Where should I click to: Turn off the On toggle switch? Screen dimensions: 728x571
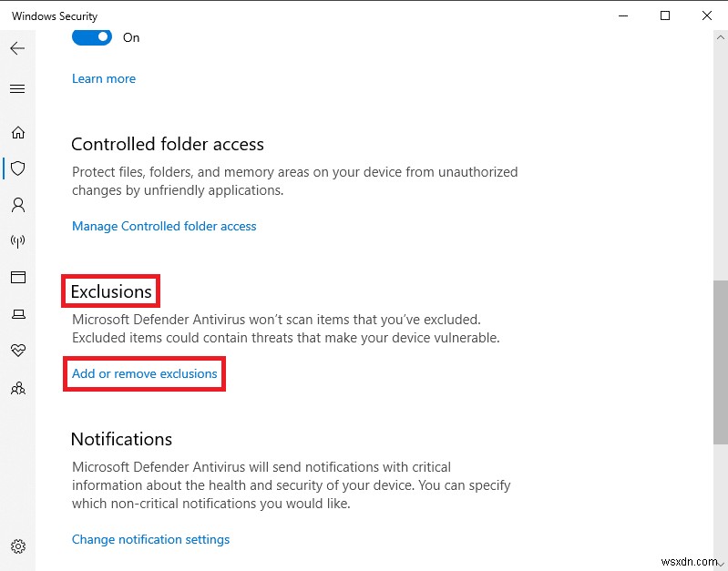(91, 37)
